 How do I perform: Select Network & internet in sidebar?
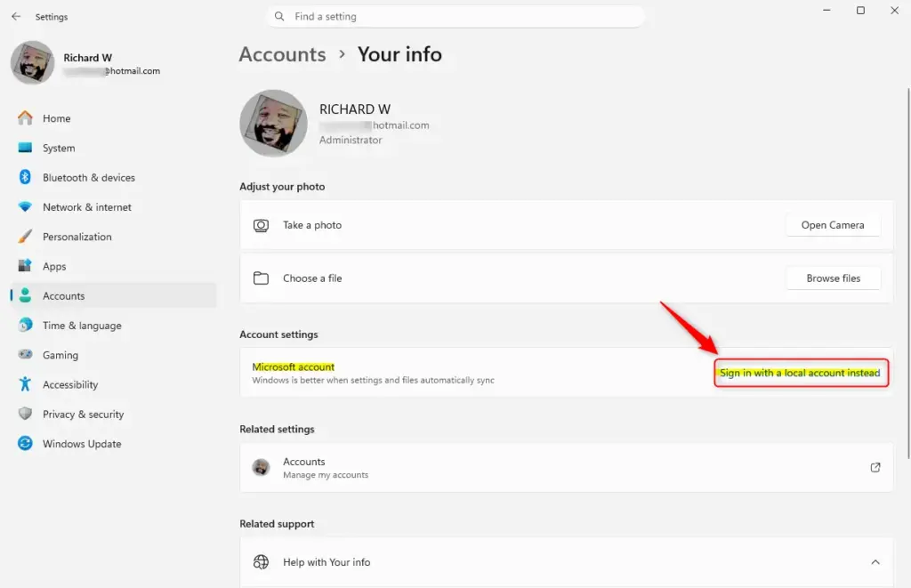pos(113,207)
